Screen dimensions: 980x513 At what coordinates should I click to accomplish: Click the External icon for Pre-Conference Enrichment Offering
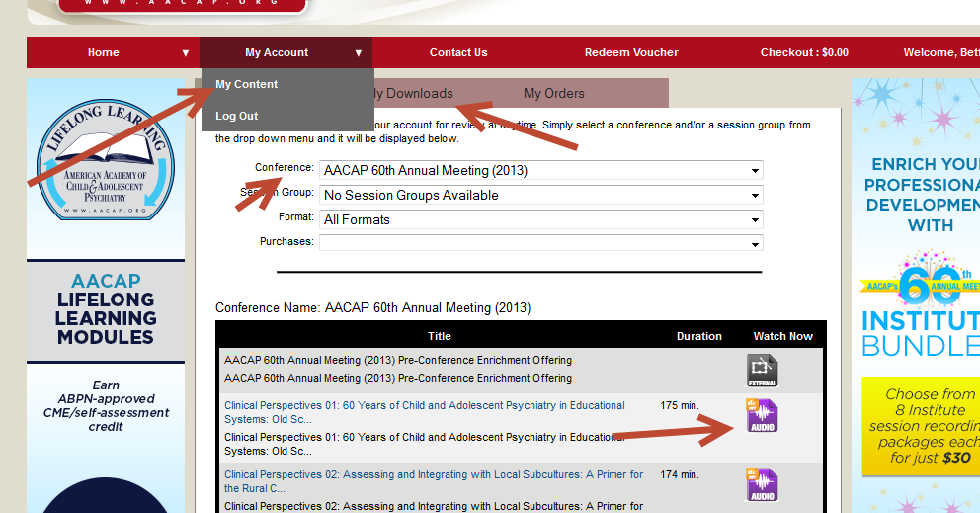tap(762, 370)
